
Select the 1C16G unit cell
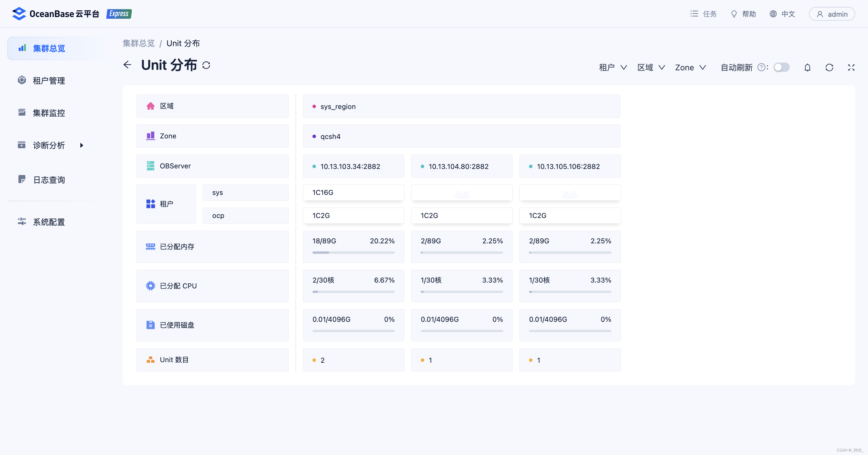tap(353, 193)
